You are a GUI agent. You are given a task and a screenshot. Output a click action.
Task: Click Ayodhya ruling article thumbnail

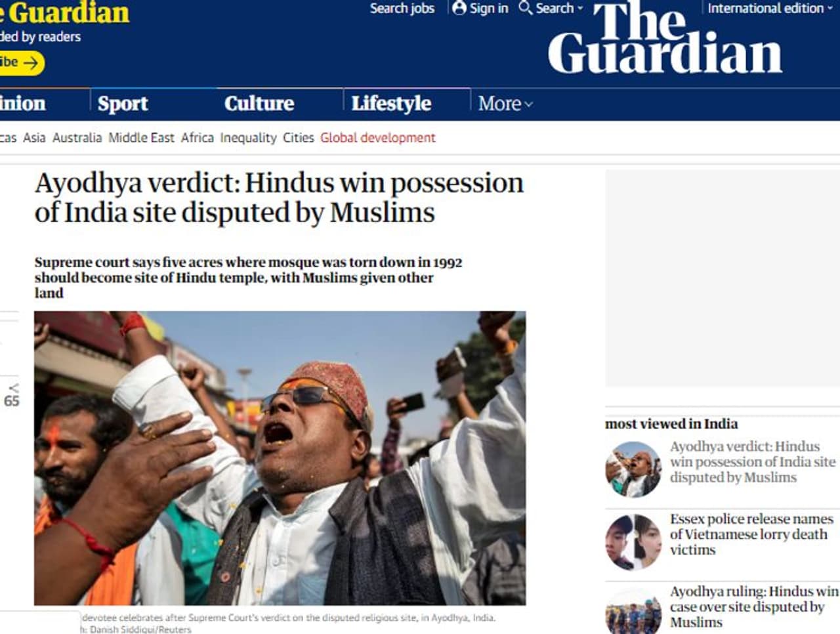tap(633, 612)
